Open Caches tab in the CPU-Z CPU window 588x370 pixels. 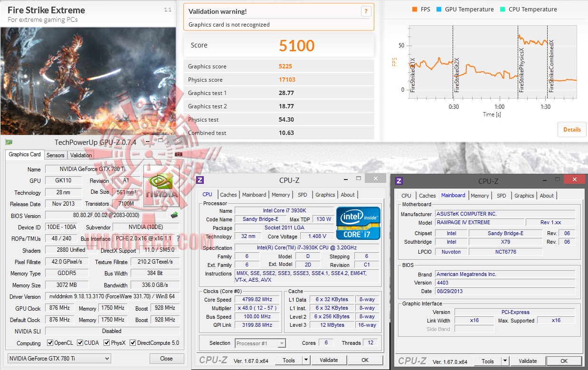click(228, 195)
